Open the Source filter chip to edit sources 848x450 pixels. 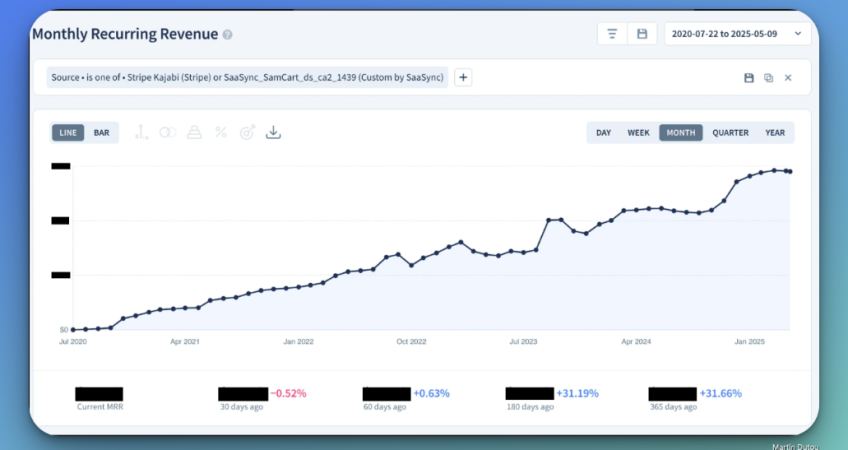point(247,78)
